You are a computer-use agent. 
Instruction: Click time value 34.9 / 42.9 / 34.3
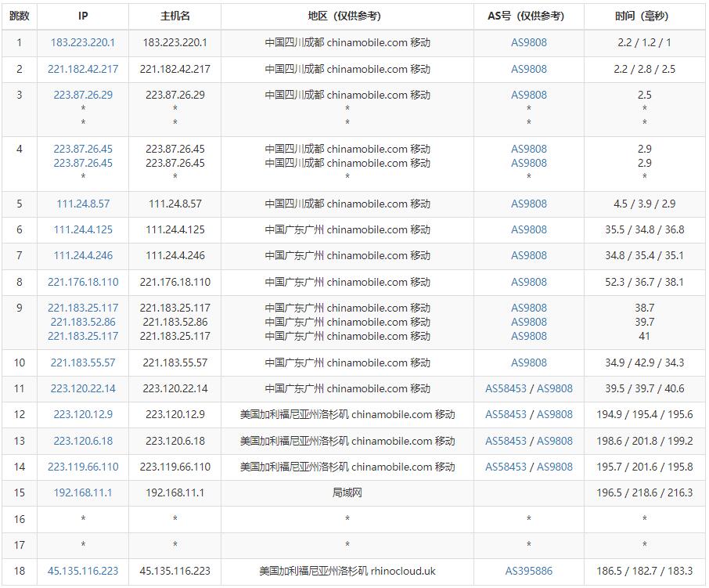[644, 363]
